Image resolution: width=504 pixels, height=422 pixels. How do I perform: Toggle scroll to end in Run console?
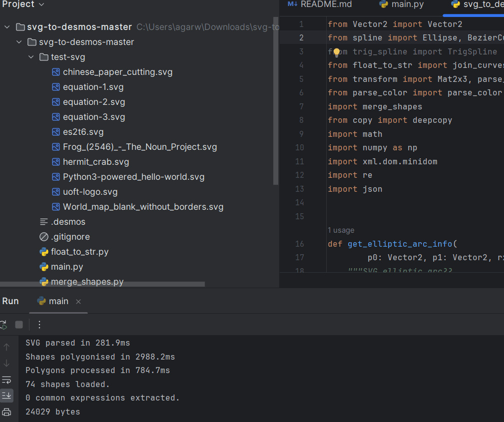tap(6, 396)
